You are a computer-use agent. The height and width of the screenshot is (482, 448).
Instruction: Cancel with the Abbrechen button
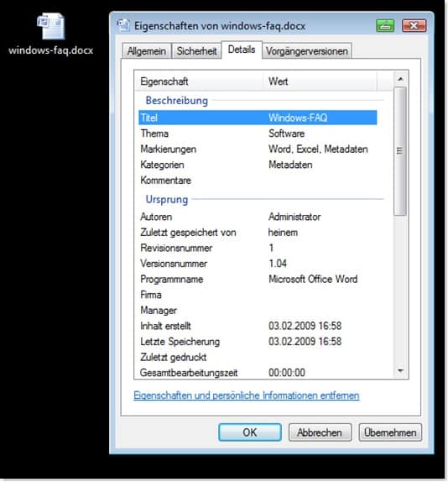coord(320,432)
